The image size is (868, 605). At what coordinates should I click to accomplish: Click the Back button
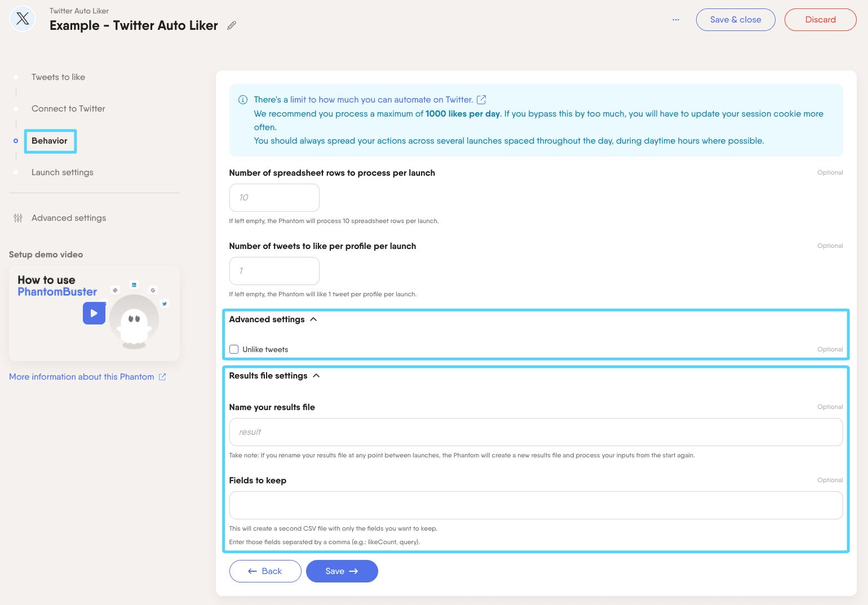click(265, 571)
